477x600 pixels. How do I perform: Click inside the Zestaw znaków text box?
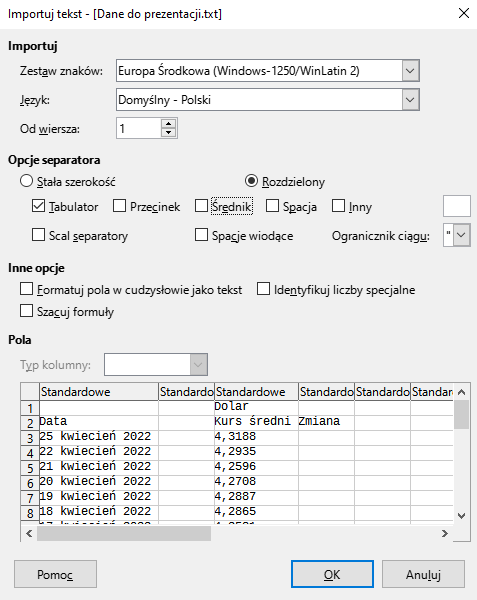click(259, 71)
